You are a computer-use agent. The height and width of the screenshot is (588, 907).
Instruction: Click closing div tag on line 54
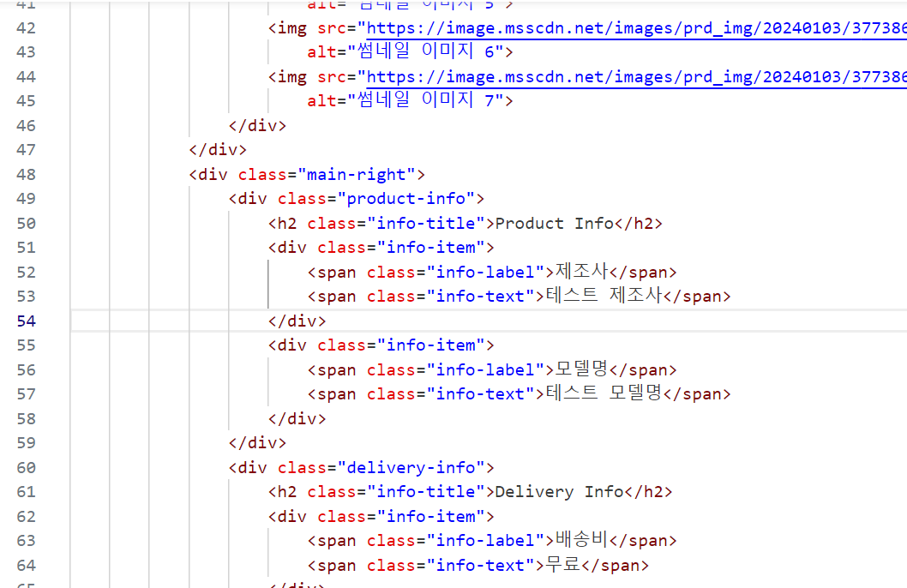(297, 321)
